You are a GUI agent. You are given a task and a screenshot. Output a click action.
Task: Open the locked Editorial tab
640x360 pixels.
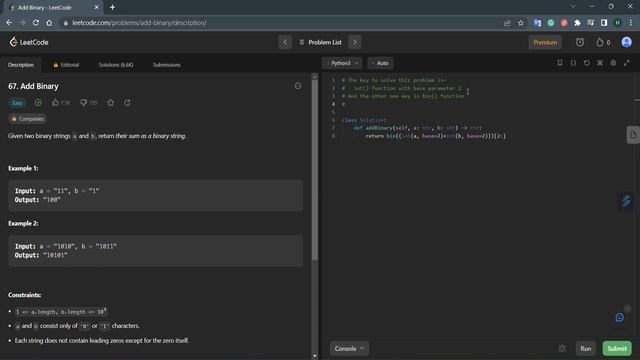(66, 65)
